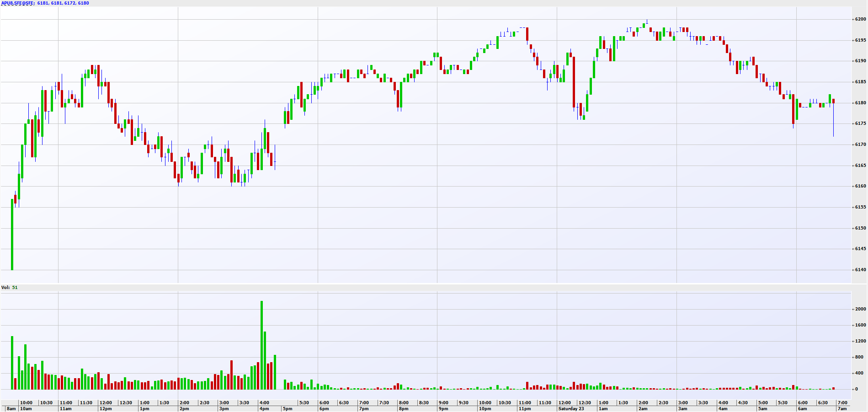Image resolution: width=868 pixels, height=412 pixels.
Task: Select the 11pm time axis label
Action: pos(525,409)
